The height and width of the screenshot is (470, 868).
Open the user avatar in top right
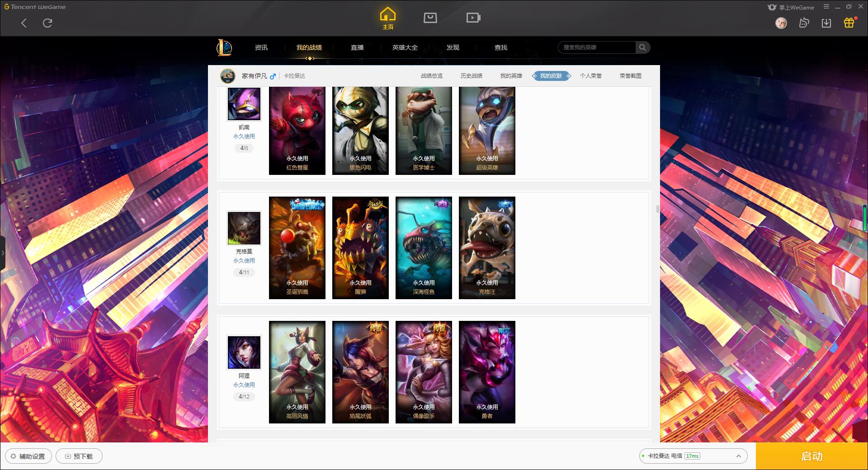point(781,23)
